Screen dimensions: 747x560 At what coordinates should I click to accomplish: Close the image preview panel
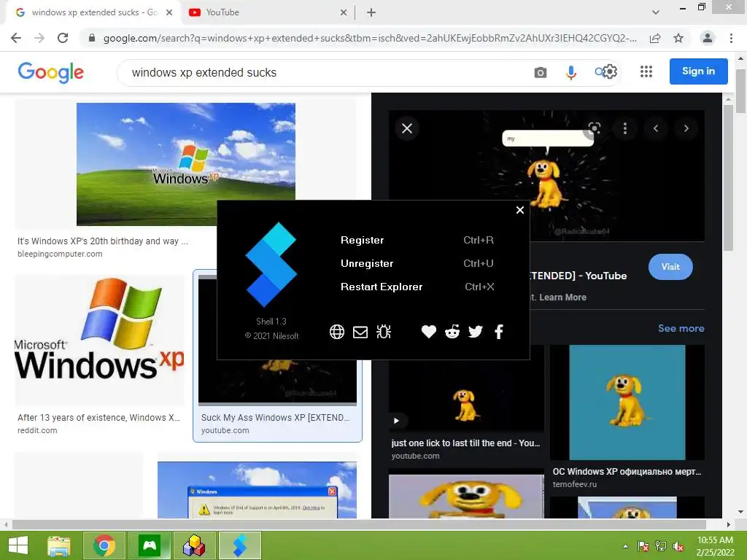(x=407, y=128)
